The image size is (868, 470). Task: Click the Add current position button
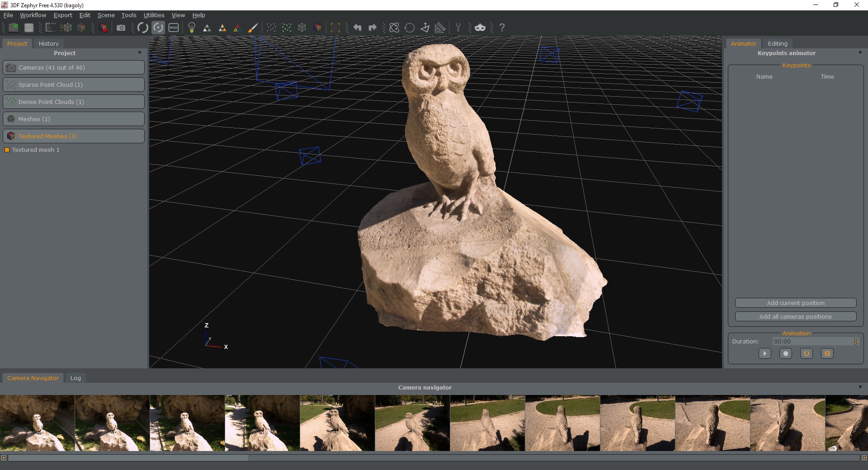795,303
